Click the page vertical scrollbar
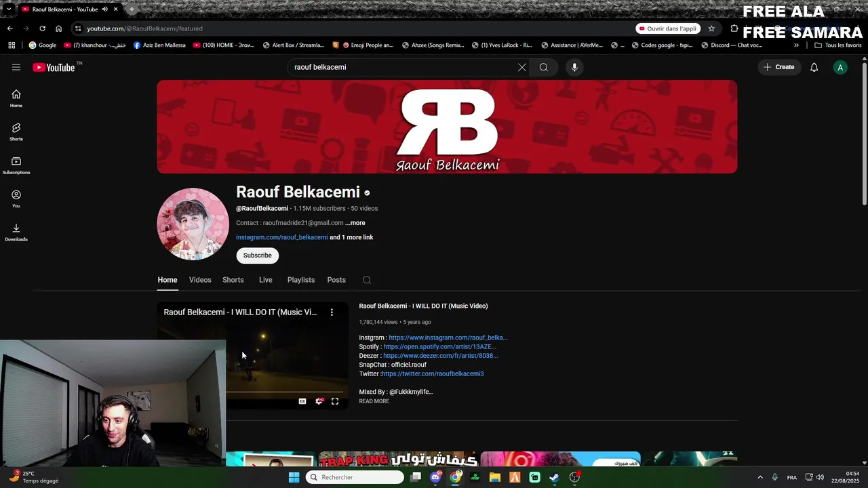This screenshot has height=488, width=868. click(864, 133)
